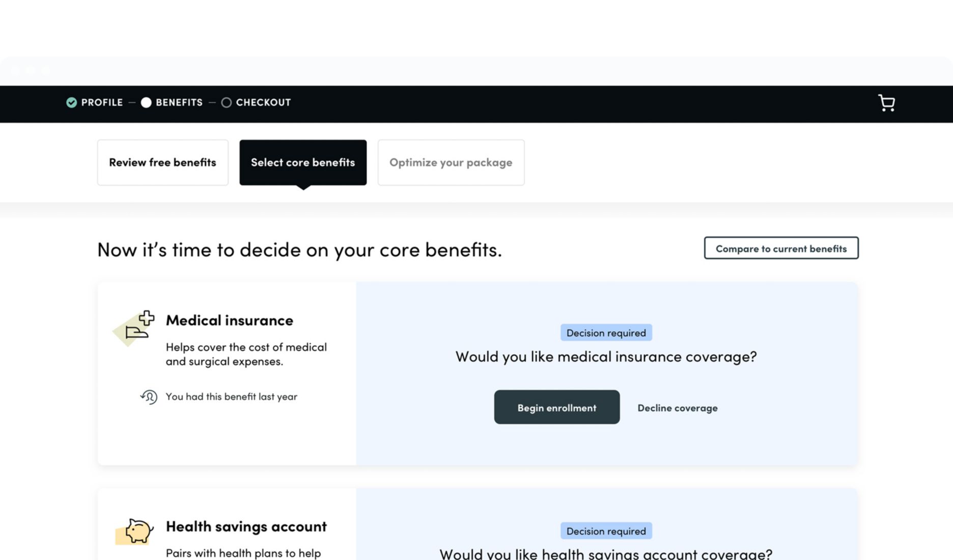Click the Benefits step circle indicator

pyautogui.click(x=146, y=102)
